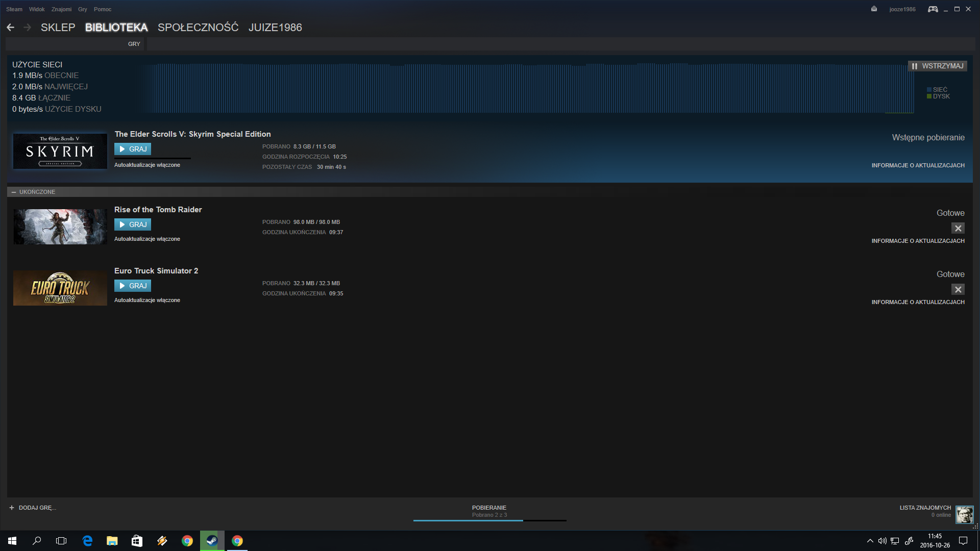This screenshot has height=551, width=980.
Task: Click the network usage graph
Action: [x=525, y=88]
